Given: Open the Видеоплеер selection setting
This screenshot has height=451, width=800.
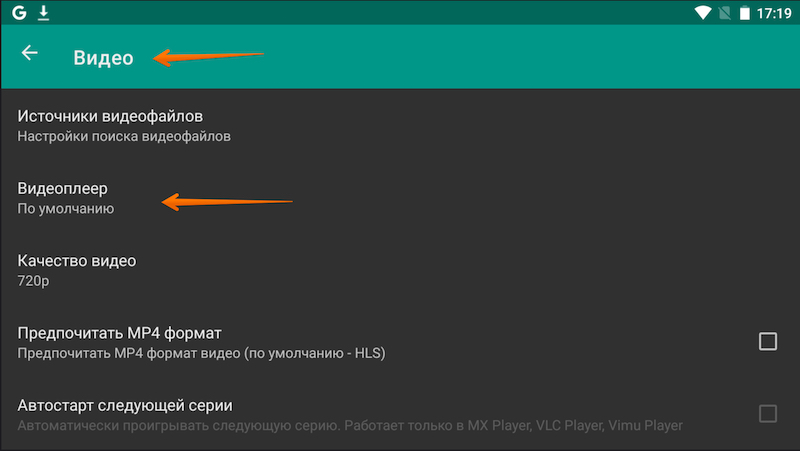Looking at the screenshot, I should point(63,188).
